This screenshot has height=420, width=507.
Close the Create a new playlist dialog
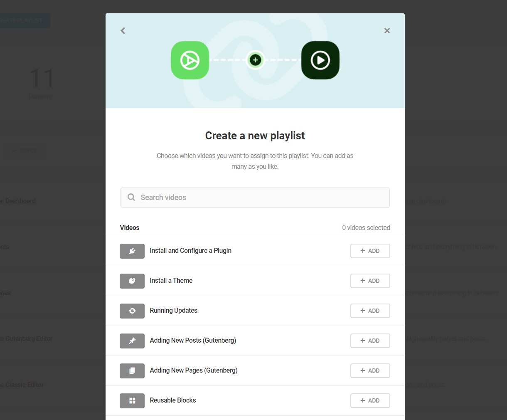click(387, 31)
